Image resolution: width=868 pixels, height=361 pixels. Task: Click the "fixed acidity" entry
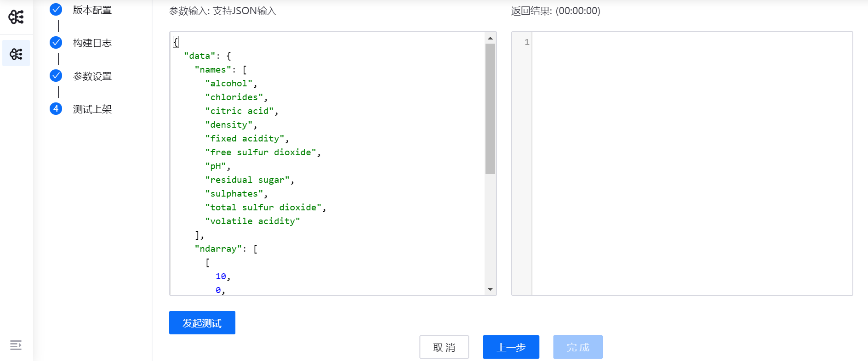(x=245, y=138)
